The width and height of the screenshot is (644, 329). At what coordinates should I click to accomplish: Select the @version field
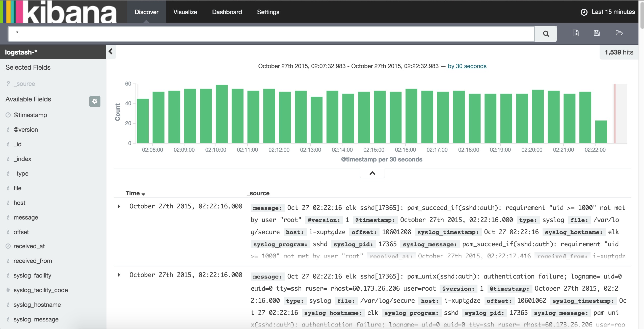tap(26, 130)
